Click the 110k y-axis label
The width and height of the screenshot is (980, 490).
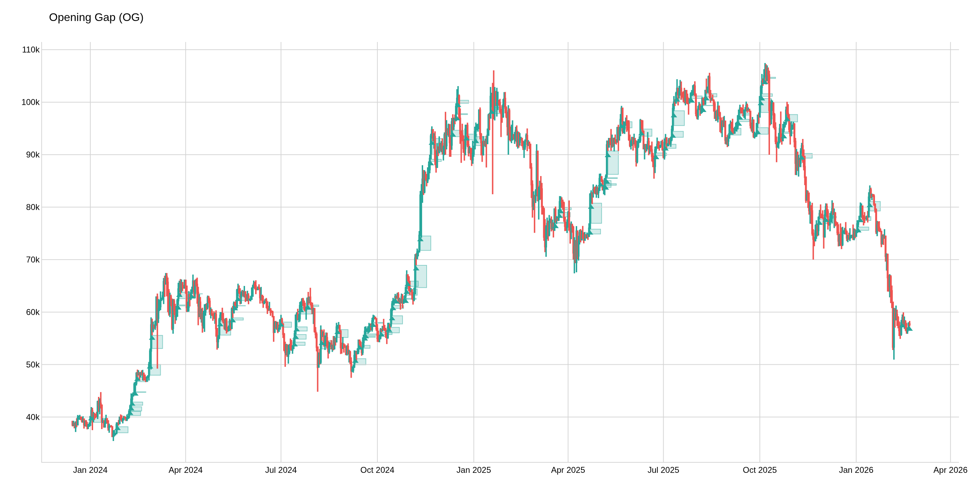(31, 50)
